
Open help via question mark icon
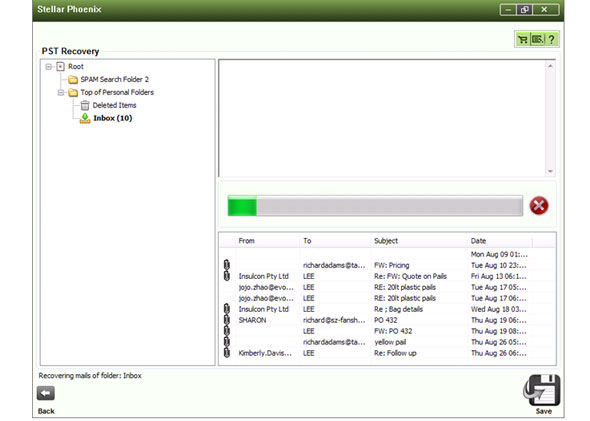pos(552,40)
